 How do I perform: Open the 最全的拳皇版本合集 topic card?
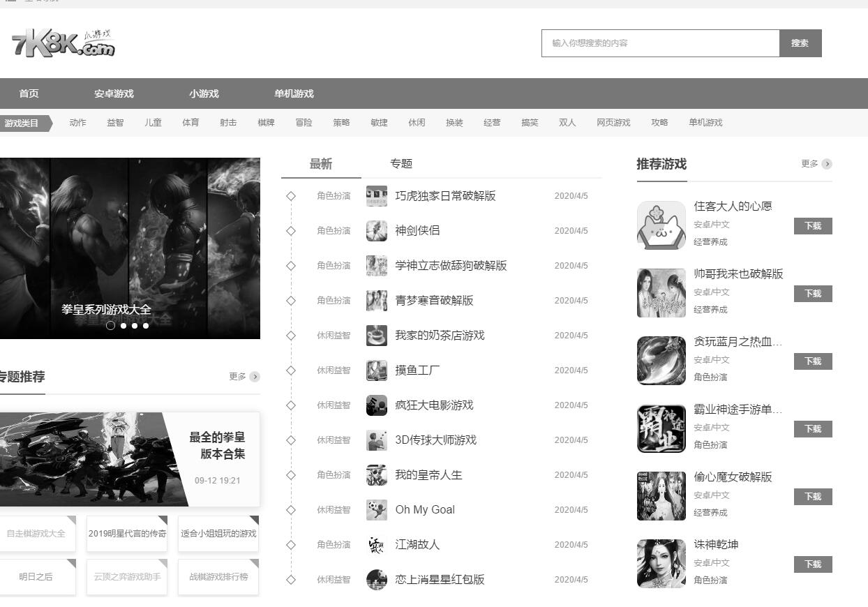pos(130,459)
